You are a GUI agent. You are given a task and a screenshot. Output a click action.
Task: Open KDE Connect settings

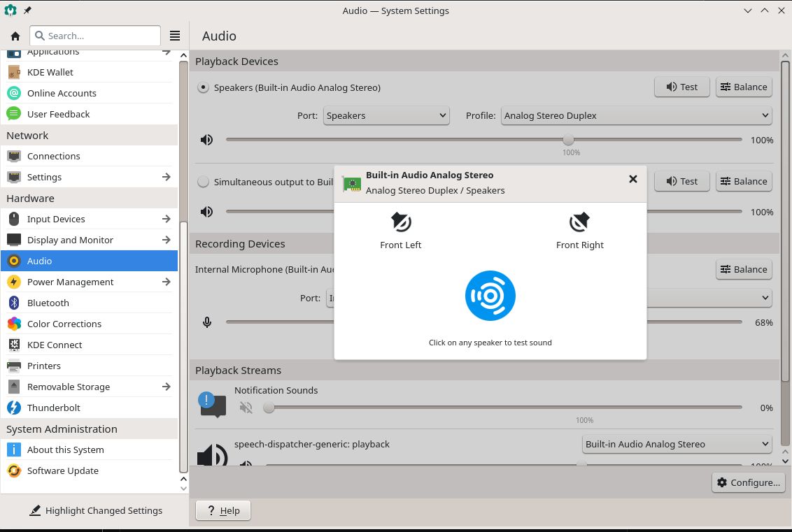[x=90, y=345]
